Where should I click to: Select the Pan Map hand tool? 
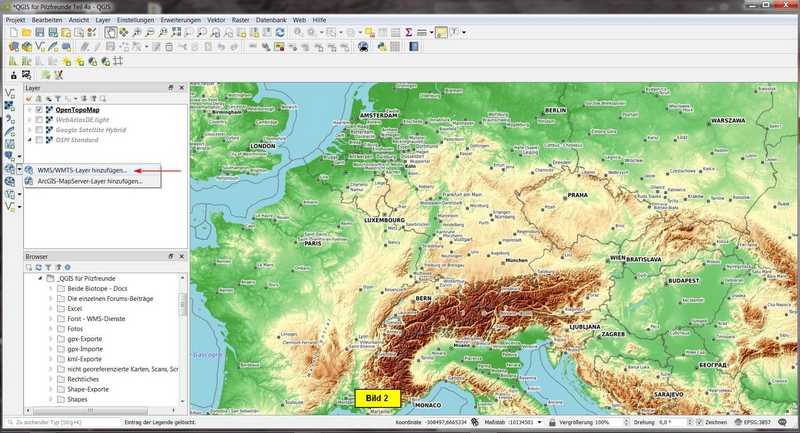pyautogui.click(x=110, y=32)
